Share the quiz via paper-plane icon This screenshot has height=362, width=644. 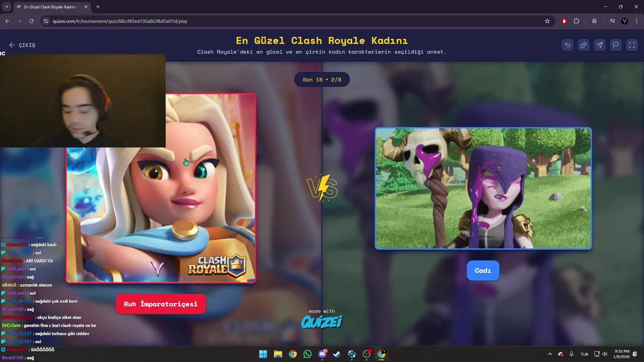(x=600, y=45)
